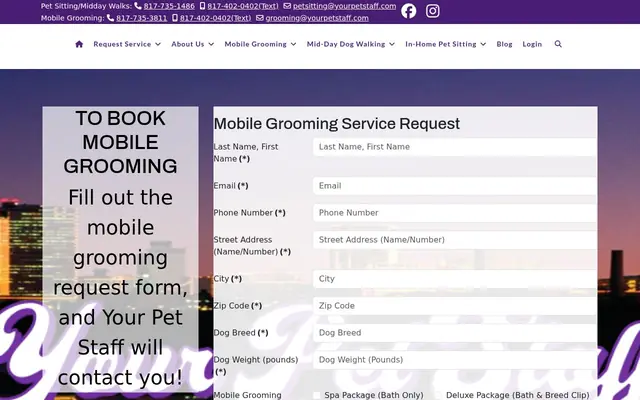Focus the Email input field
Viewport: 640px width, 400px height.
pos(455,186)
